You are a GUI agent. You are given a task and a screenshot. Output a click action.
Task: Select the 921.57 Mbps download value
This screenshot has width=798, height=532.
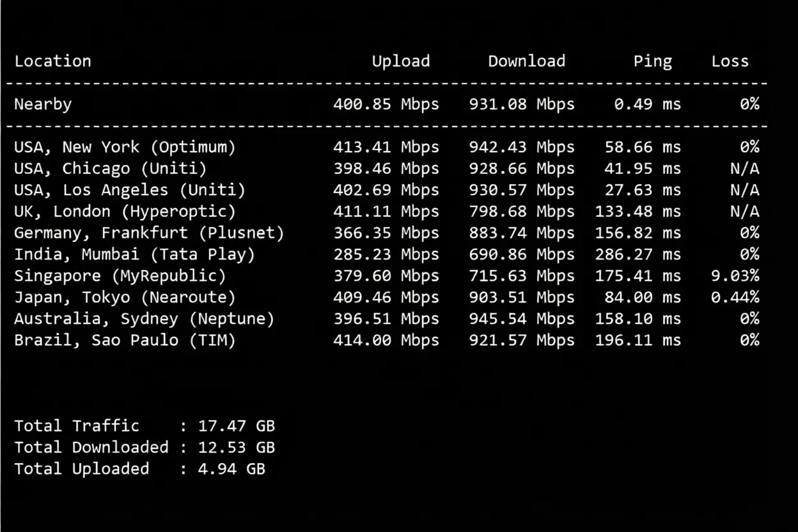click(x=522, y=340)
